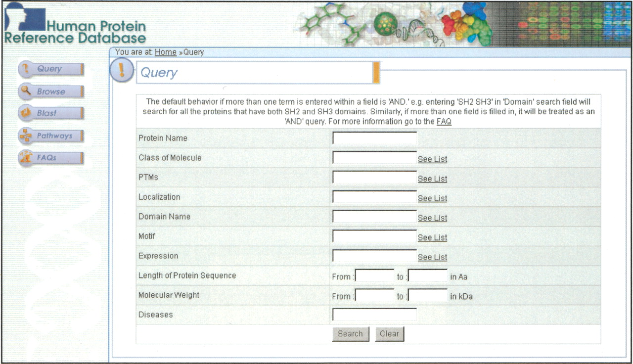Open See List for Domain Name
The height and width of the screenshot is (364, 633).
click(x=432, y=218)
